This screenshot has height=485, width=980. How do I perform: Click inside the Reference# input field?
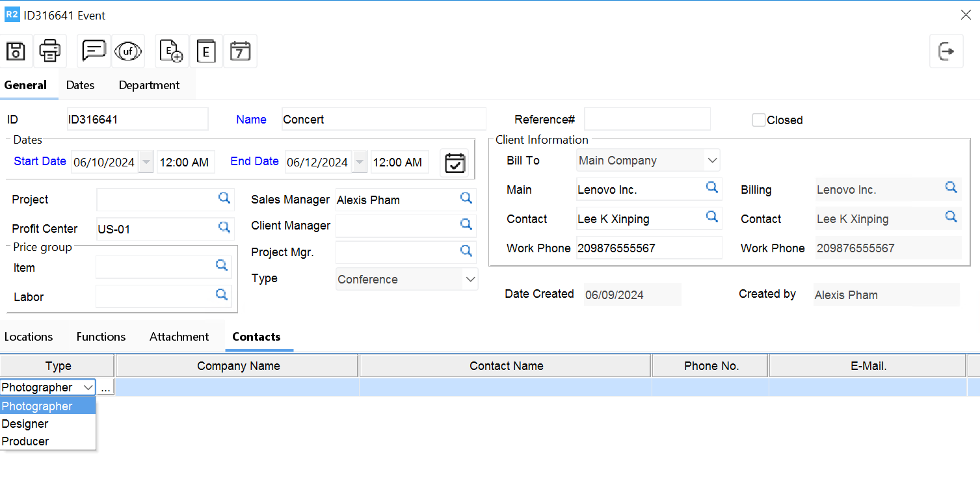click(x=646, y=119)
